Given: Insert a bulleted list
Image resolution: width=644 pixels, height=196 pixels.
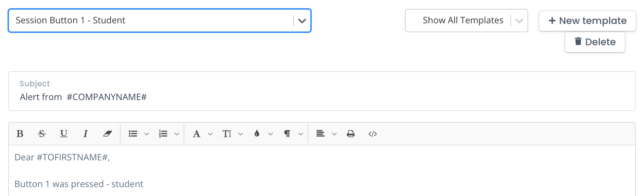Looking at the screenshot, I should 133,134.
